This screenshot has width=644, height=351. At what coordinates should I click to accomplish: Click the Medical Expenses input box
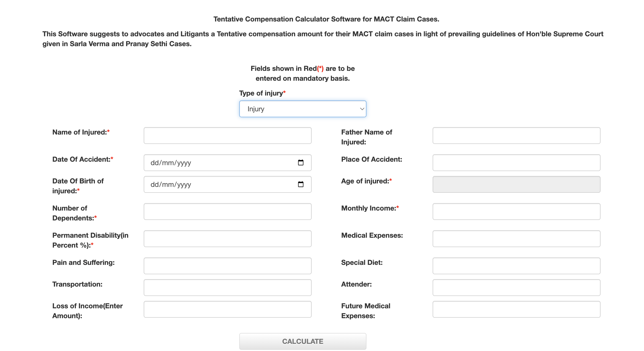point(516,239)
